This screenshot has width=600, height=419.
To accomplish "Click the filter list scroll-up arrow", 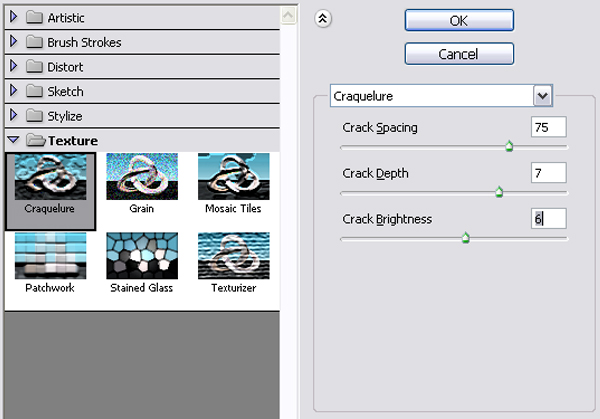I will [x=288, y=15].
